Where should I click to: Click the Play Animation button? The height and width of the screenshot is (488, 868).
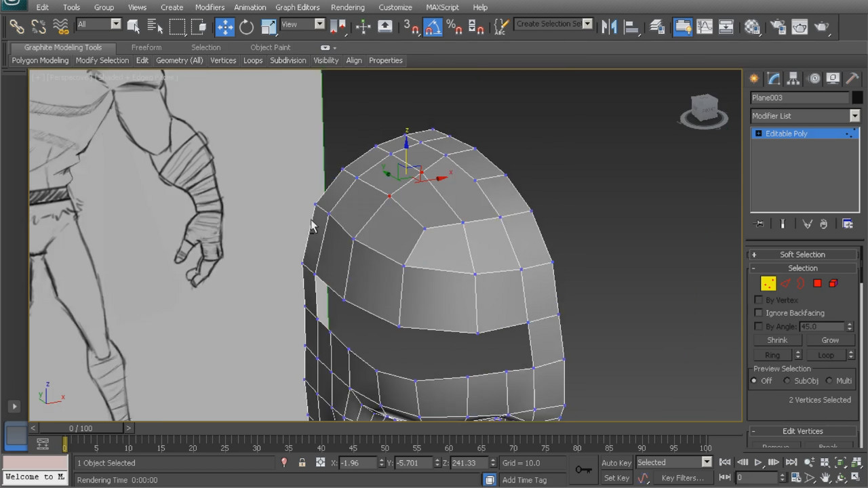click(757, 463)
